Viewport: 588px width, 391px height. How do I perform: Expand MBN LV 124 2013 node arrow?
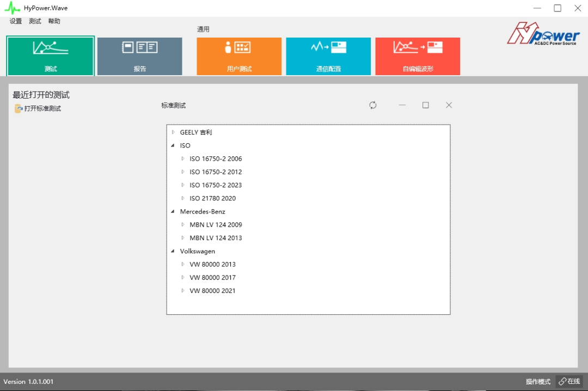(183, 238)
